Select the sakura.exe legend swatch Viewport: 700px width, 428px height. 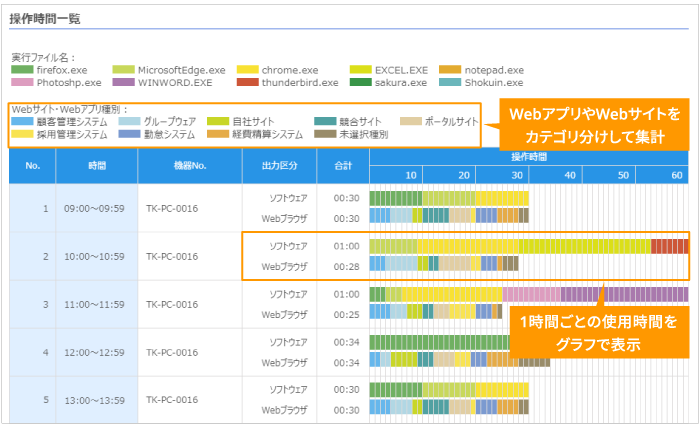click(x=361, y=83)
